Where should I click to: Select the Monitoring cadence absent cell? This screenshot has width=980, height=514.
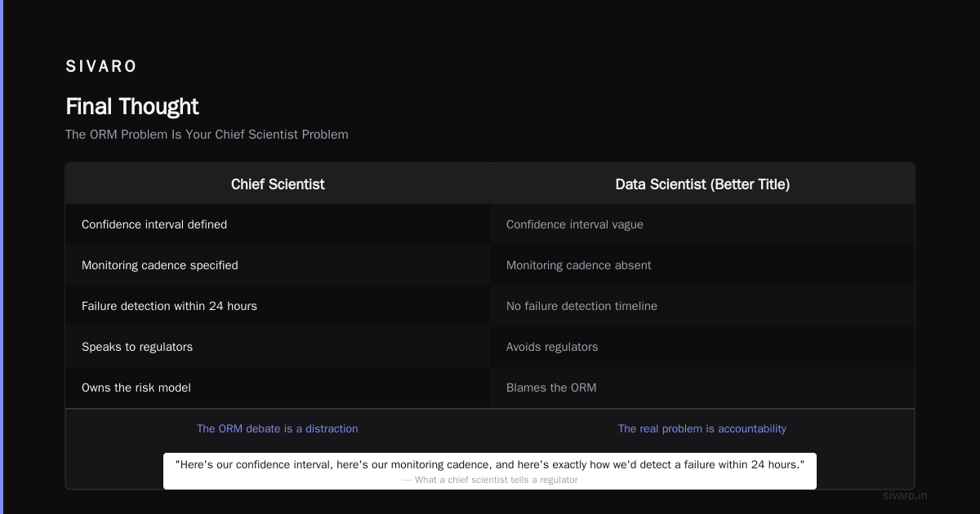[x=702, y=265]
